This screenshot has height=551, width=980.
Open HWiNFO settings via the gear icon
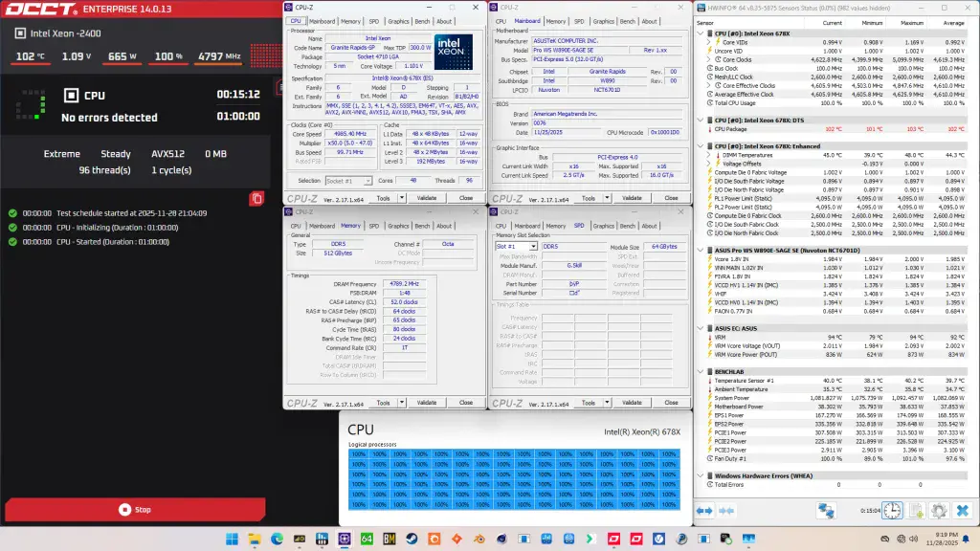click(x=940, y=510)
